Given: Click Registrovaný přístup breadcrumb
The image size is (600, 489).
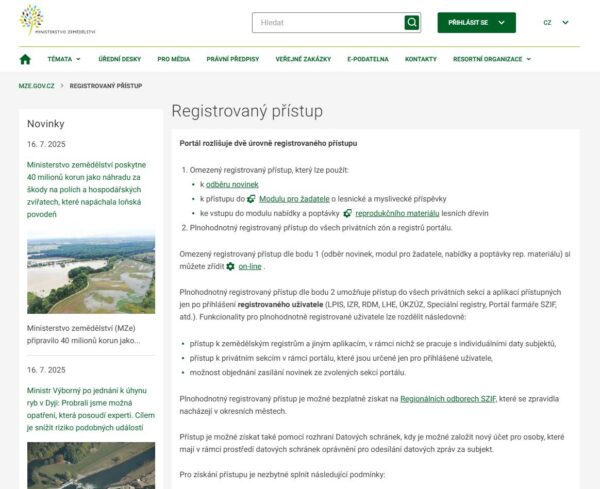Looking at the screenshot, I should coord(106,86).
